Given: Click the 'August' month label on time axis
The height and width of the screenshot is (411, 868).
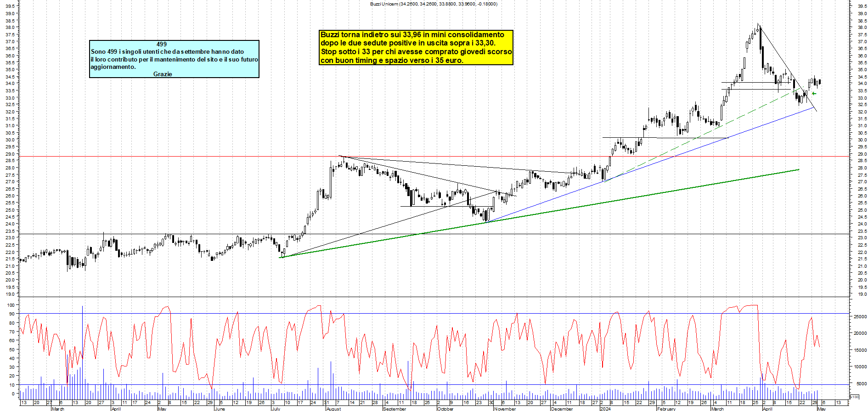Looking at the screenshot, I should tap(333, 409).
